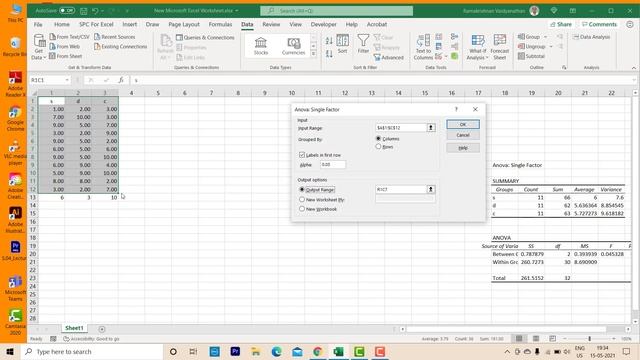
Task: Open Existing Connections
Action: (121, 47)
